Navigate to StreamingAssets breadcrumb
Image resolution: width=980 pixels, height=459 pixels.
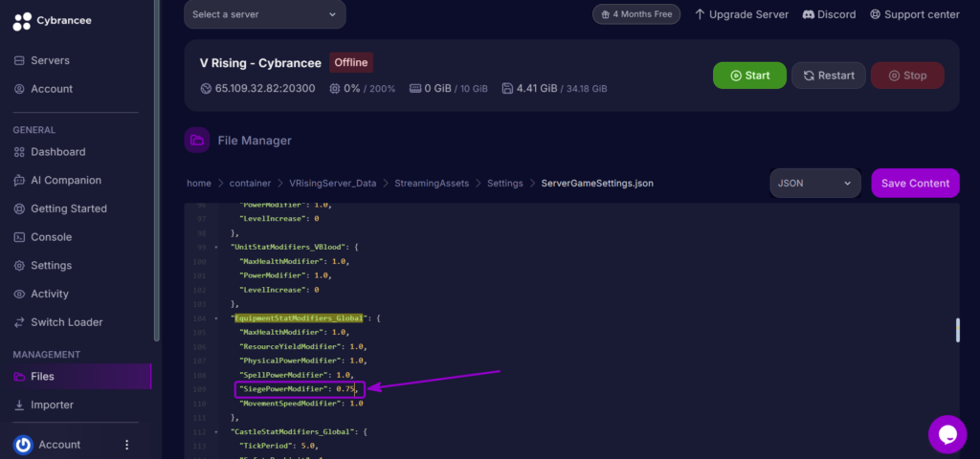[432, 184]
